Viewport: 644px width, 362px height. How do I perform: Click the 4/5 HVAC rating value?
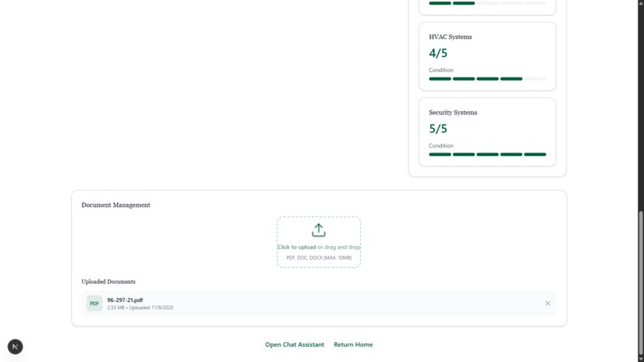438,53
